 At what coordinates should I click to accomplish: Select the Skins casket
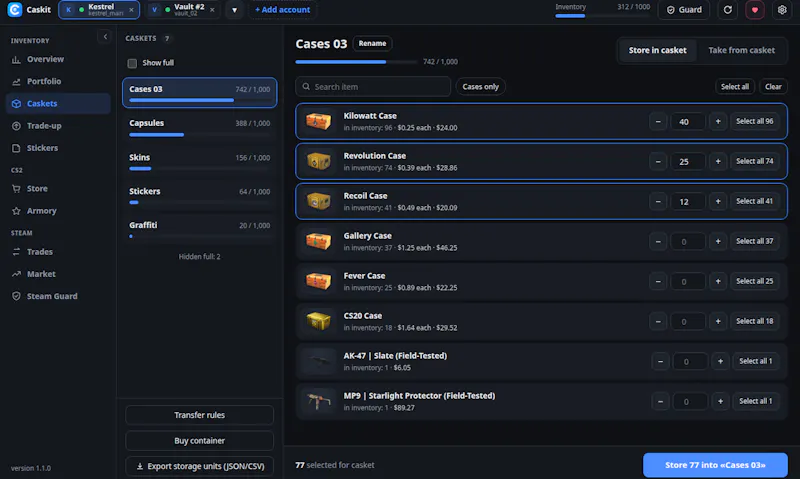[199, 161]
